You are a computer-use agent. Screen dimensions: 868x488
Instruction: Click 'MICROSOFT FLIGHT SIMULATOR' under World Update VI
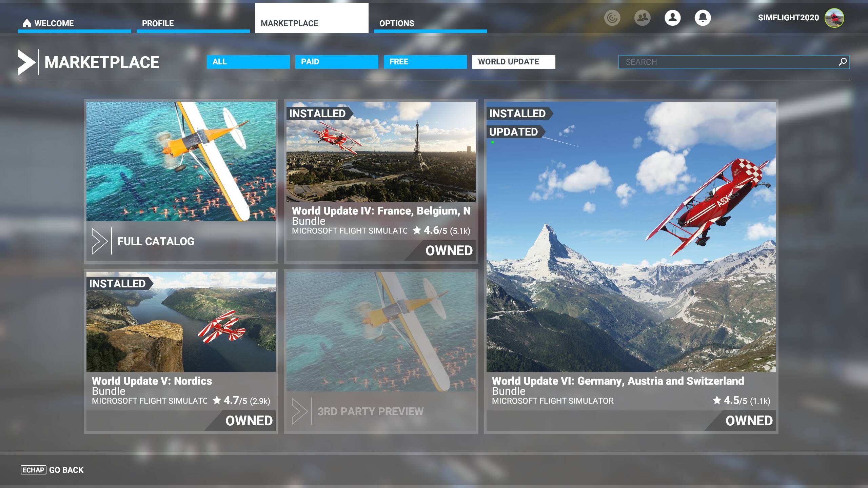click(x=553, y=401)
